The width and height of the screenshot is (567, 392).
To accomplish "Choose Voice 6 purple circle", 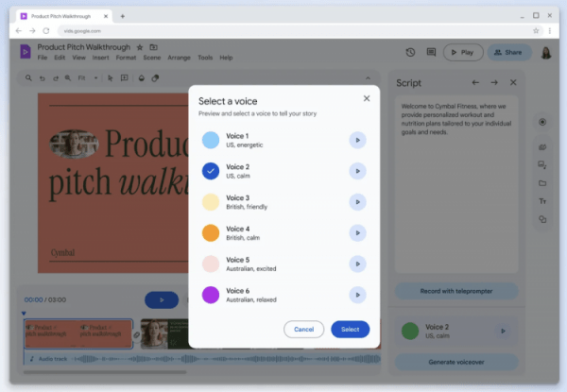I will pos(211,295).
